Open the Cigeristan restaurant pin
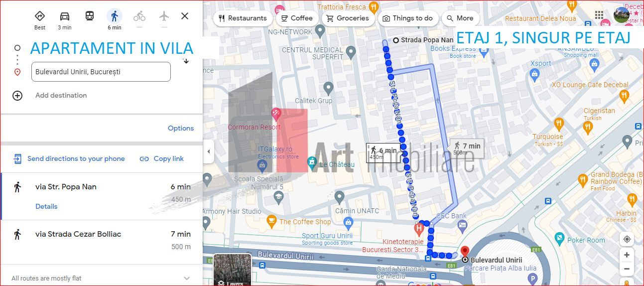 click(x=588, y=128)
